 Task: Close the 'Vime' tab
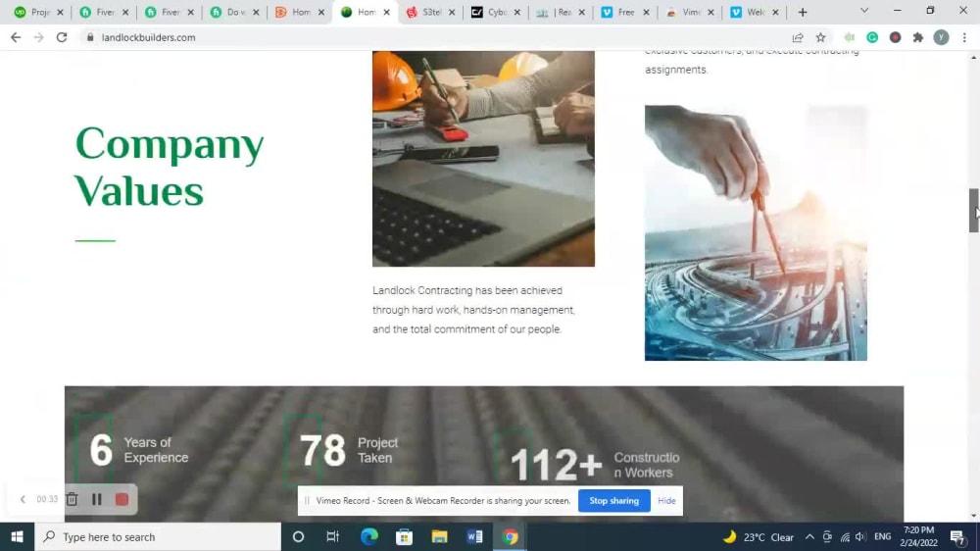pyautogui.click(x=710, y=12)
